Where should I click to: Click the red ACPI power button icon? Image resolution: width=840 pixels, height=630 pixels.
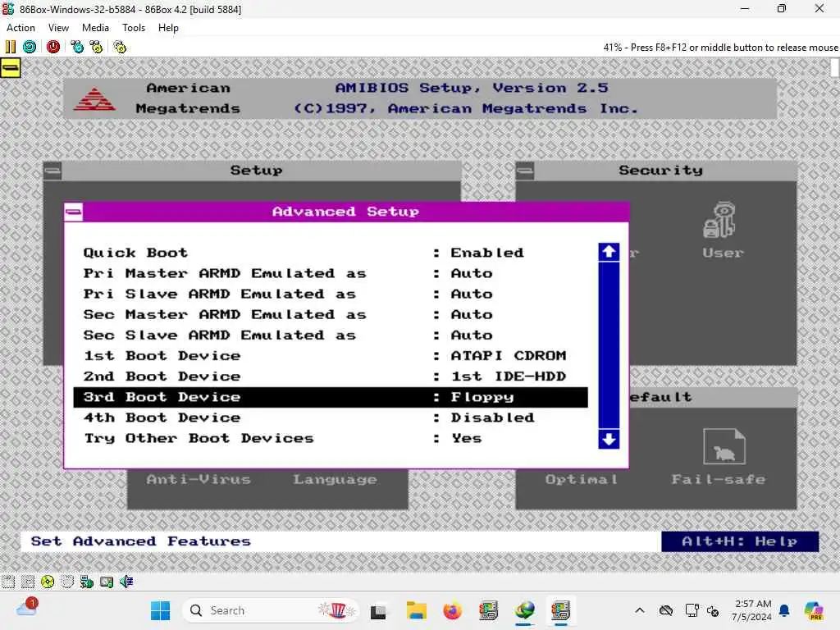click(53, 47)
